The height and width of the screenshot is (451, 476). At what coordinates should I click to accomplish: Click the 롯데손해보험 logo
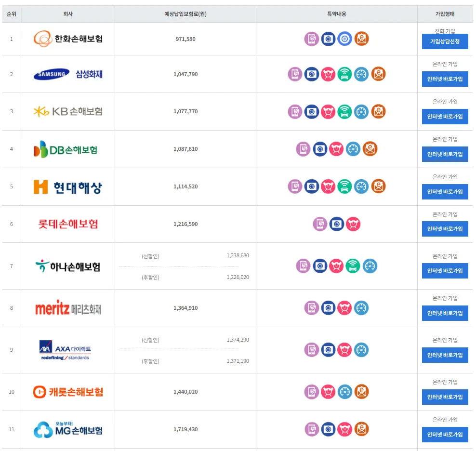coord(68,224)
